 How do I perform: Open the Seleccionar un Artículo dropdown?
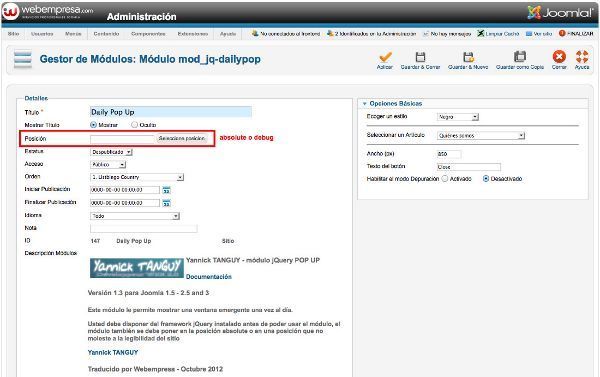point(481,135)
